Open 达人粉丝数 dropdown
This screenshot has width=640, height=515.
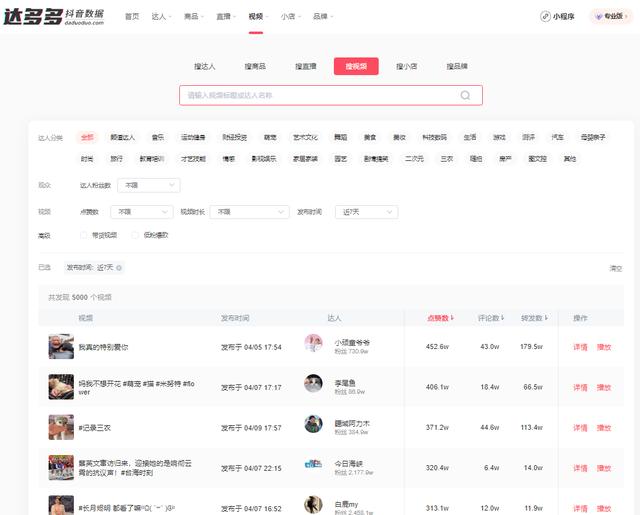[149, 185]
